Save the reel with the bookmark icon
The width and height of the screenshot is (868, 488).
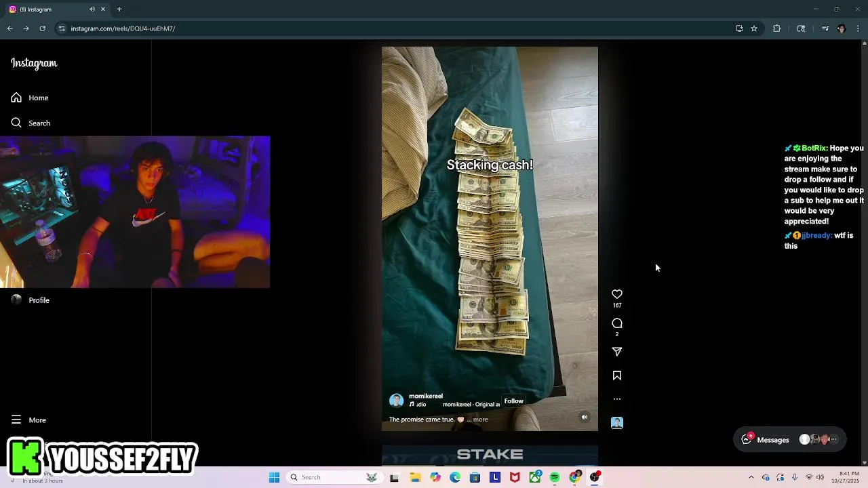[617, 375]
